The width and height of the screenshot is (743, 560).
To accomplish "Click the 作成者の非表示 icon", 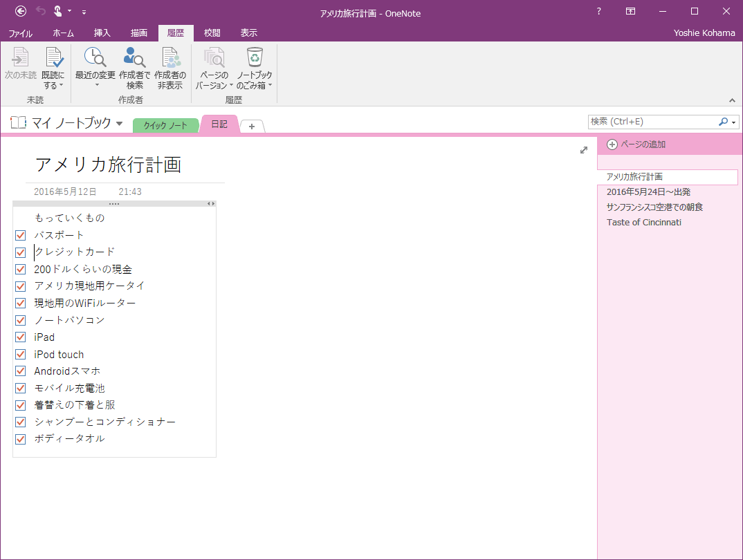I will (x=171, y=57).
